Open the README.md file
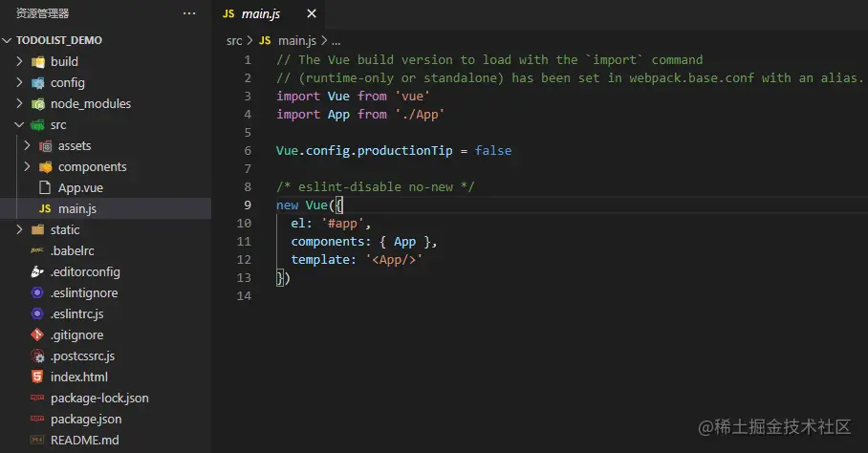 click(x=85, y=440)
